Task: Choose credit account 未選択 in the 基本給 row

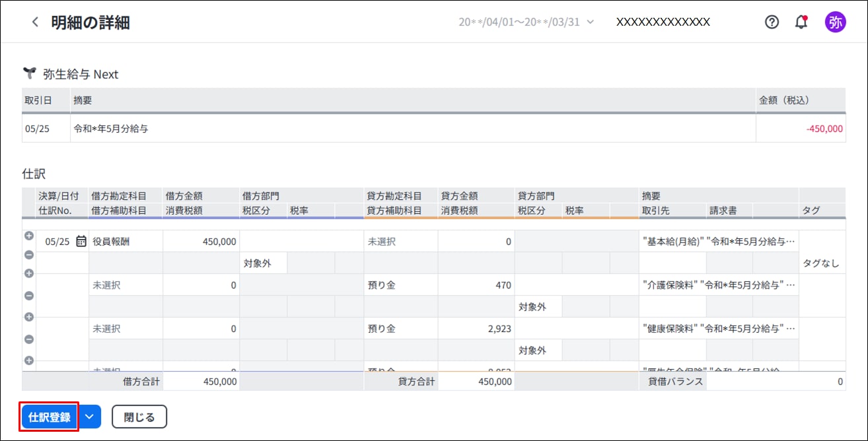Action: (x=401, y=242)
